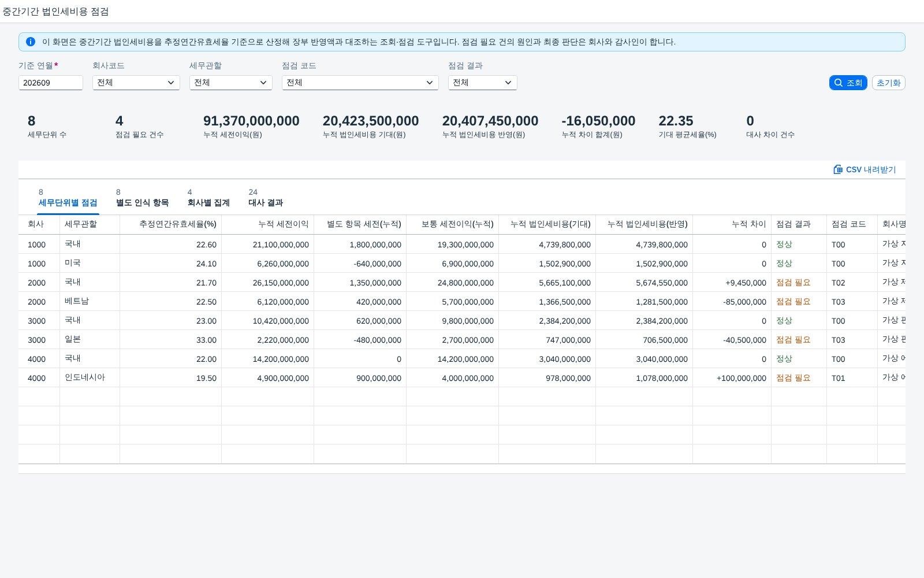Click the +100,000,000 difference value
The image size is (924, 578).
tap(742, 378)
